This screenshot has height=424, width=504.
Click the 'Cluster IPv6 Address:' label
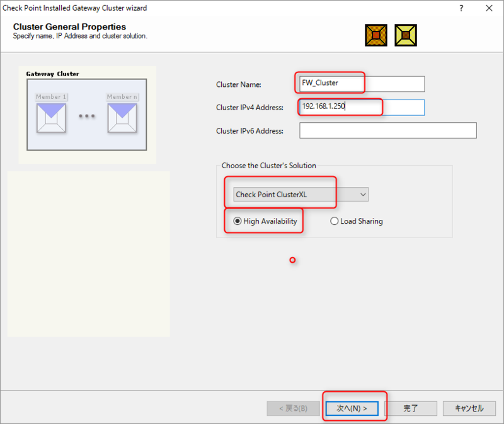(249, 131)
